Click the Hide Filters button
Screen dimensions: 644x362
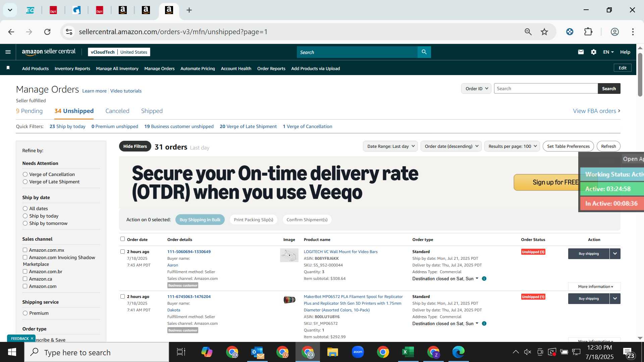point(135,146)
